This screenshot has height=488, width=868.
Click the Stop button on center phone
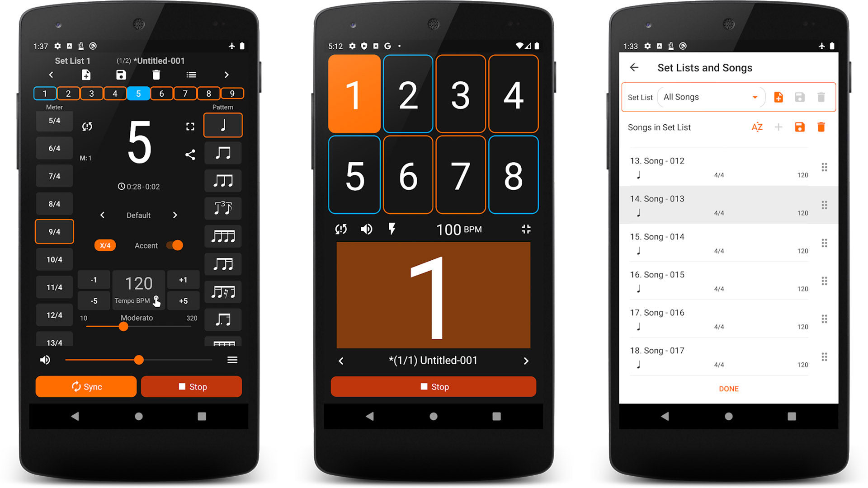[x=434, y=387]
